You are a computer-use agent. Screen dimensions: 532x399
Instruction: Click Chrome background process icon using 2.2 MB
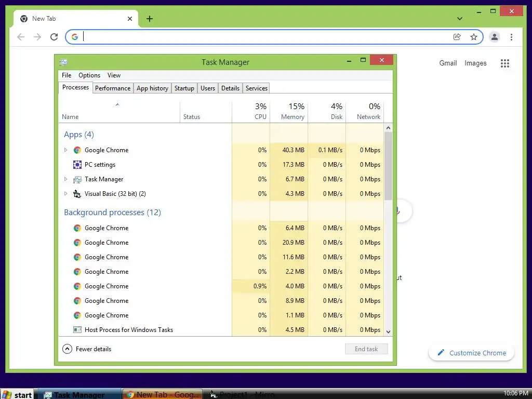coord(77,272)
